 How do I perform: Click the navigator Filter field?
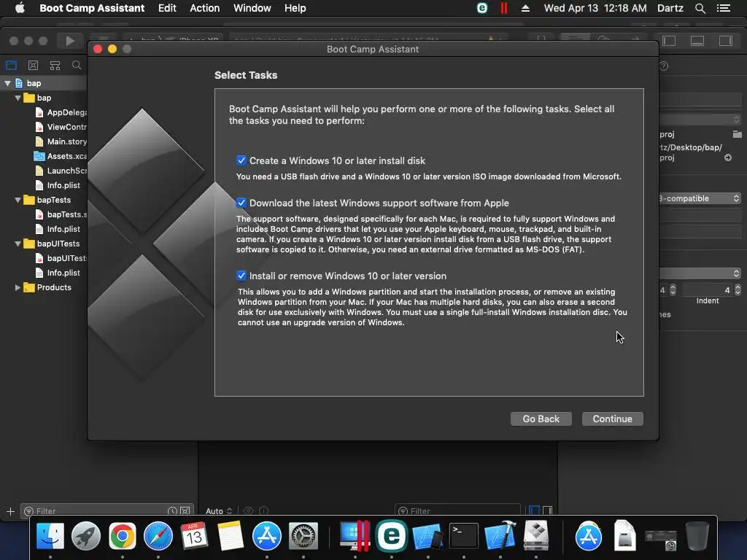coord(108,511)
